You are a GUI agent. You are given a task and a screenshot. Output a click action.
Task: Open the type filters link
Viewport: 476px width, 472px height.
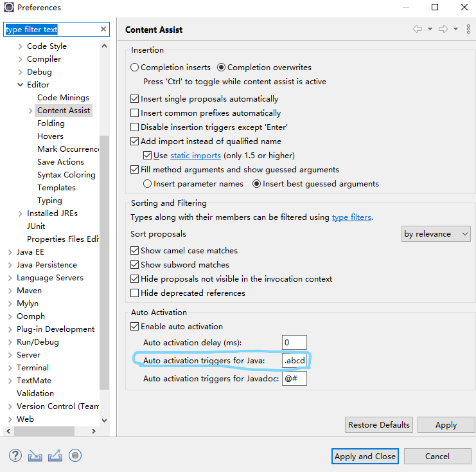tap(351, 217)
